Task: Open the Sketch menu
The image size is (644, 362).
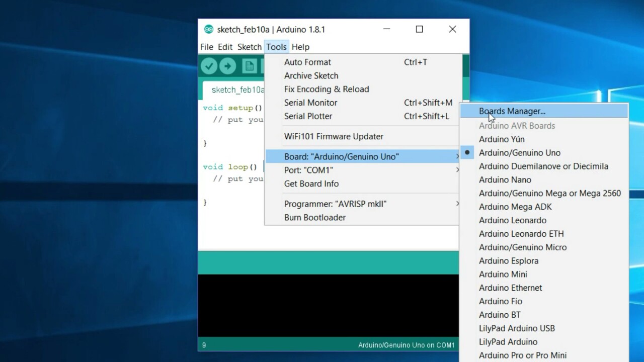Action: click(x=250, y=47)
